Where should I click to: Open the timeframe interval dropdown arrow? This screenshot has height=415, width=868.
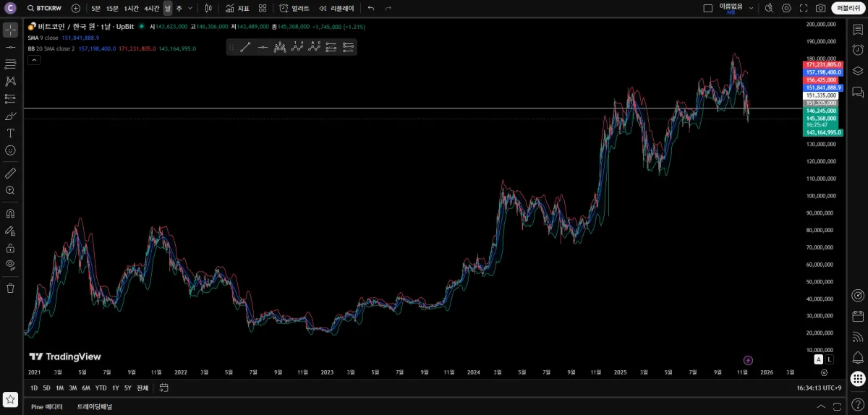click(x=190, y=8)
